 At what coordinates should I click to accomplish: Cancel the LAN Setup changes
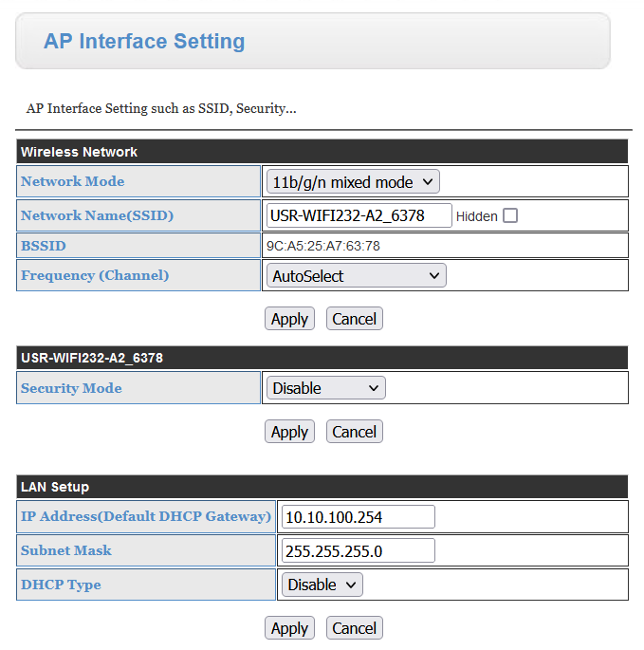tap(355, 628)
